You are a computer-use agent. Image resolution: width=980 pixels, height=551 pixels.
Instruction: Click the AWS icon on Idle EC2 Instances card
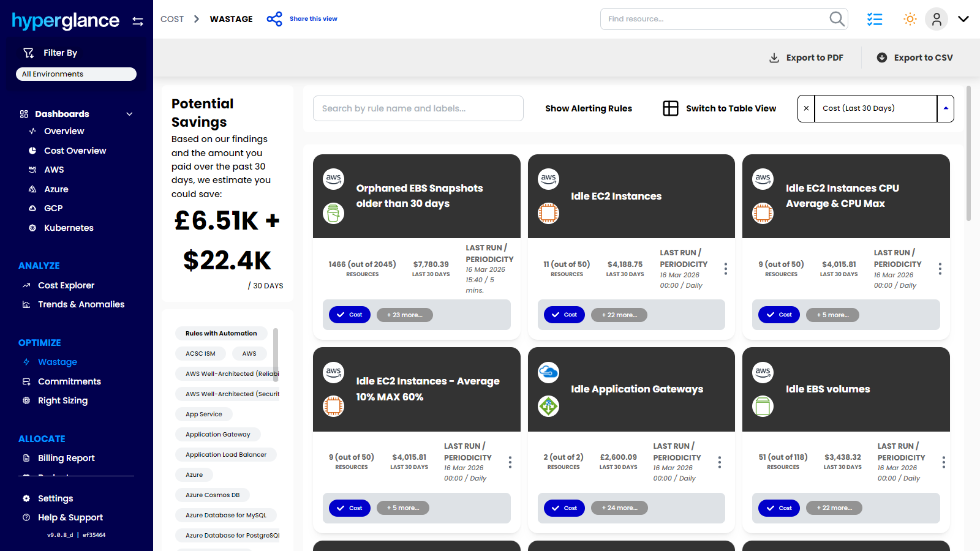548,179
